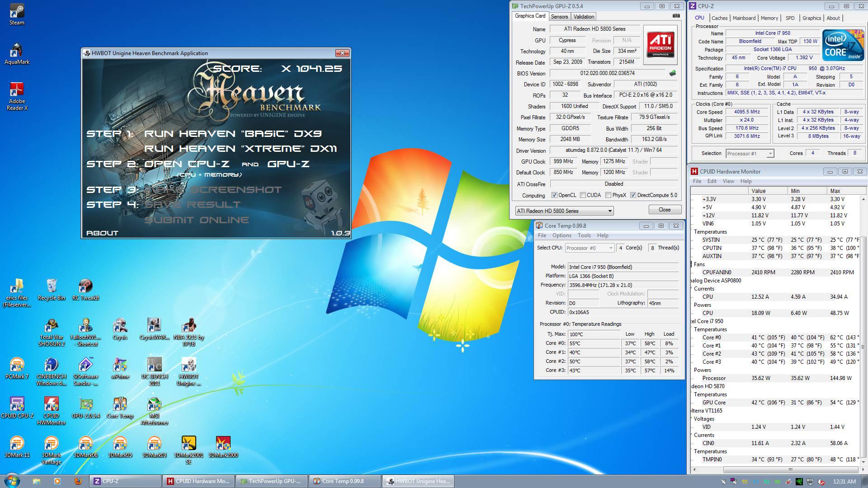
Task: Open the View menu in Hardware Monitor
Action: (x=728, y=181)
